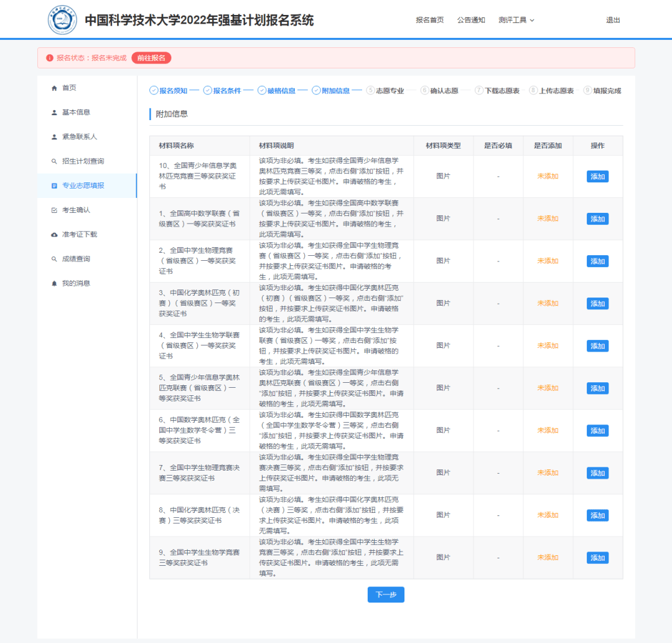672x643 pixels.
Task: Click 添加 for 全国高中数学联赛 certificate row
Action: click(x=597, y=219)
